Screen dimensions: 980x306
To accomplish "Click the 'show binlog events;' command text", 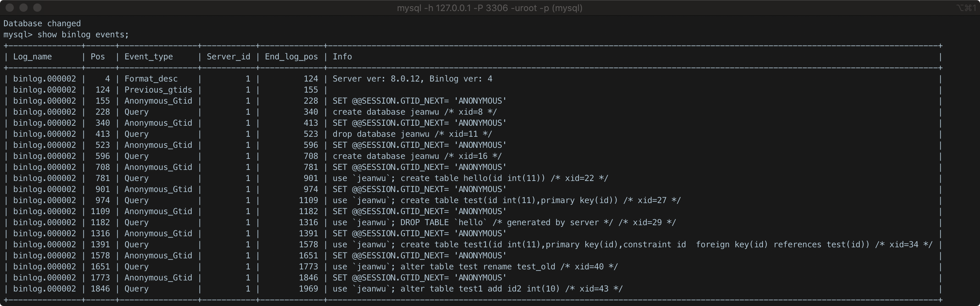I will click(83, 35).
